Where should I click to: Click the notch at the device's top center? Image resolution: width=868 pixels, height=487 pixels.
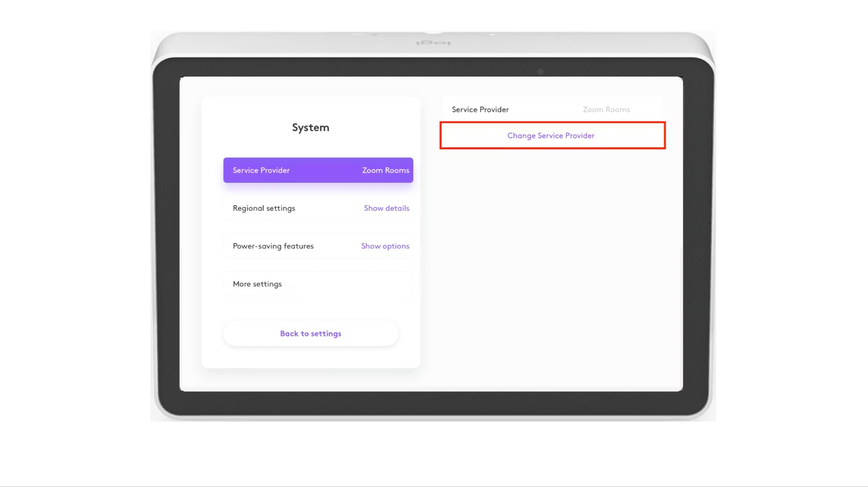pyautogui.click(x=433, y=32)
